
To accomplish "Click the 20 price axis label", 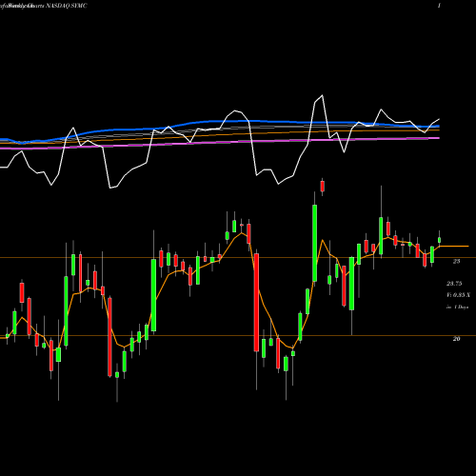I will [456, 339].
